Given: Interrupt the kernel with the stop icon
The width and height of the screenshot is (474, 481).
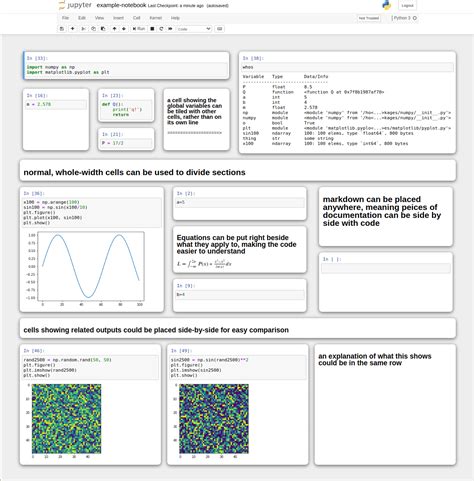Looking at the screenshot, I should pyautogui.click(x=152, y=29).
